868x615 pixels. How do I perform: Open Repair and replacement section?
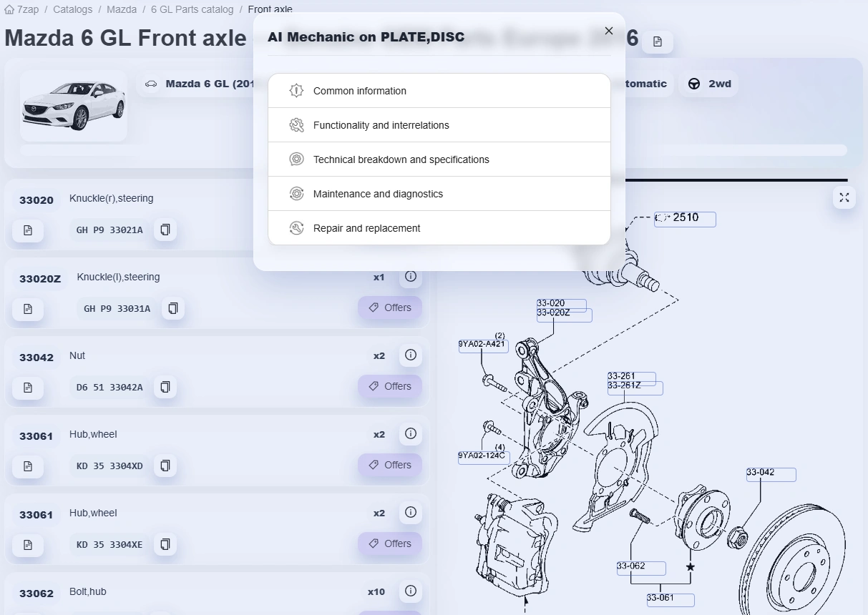click(439, 228)
